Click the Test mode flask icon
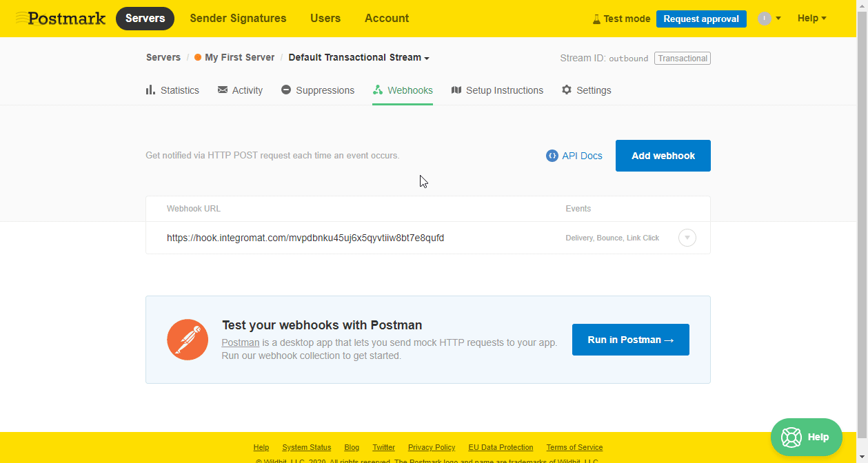 (x=596, y=19)
